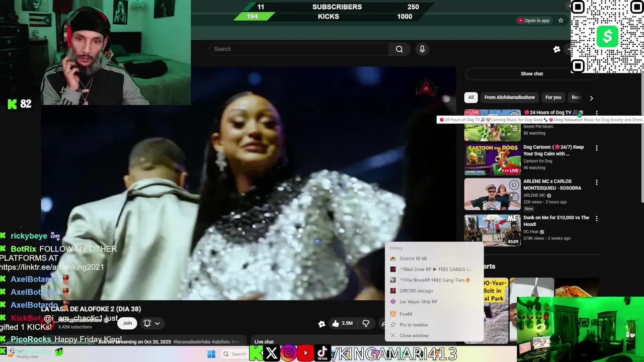Open more options for Dog Cartoon video

(597, 148)
